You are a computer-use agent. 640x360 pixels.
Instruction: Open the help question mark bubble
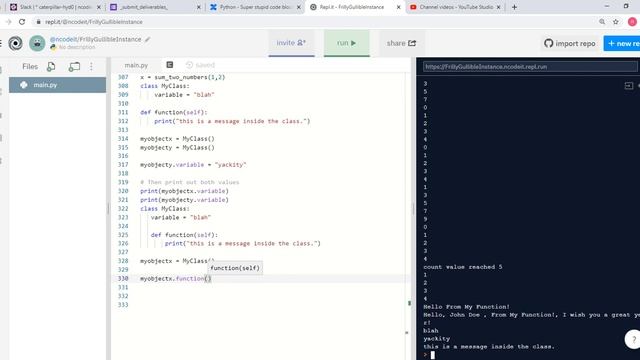(x=633, y=339)
